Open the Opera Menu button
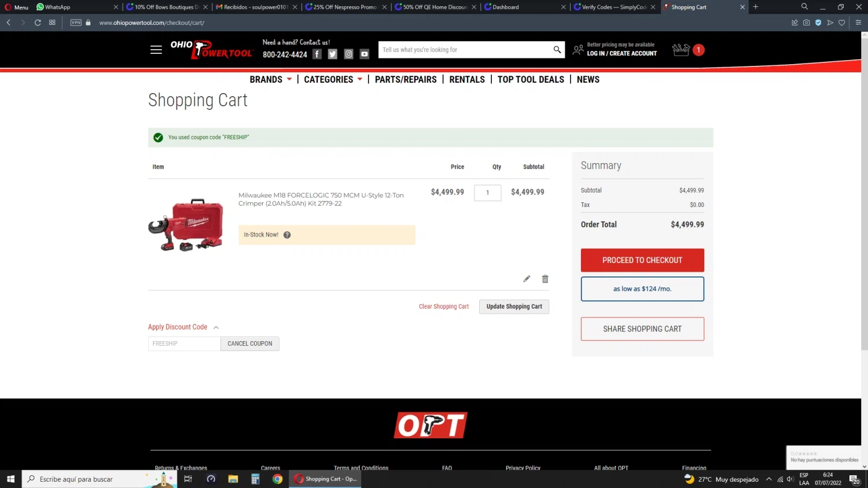Image resolution: width=868 pixels, height=488 pixels. (16, 7)
